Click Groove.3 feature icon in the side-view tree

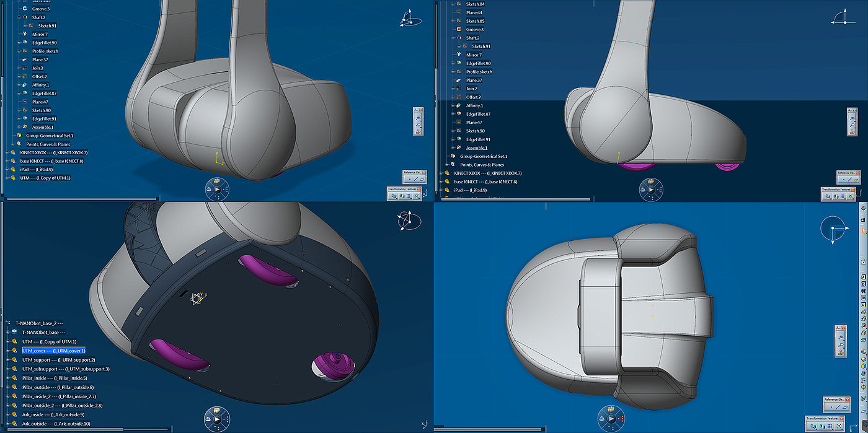459,29
